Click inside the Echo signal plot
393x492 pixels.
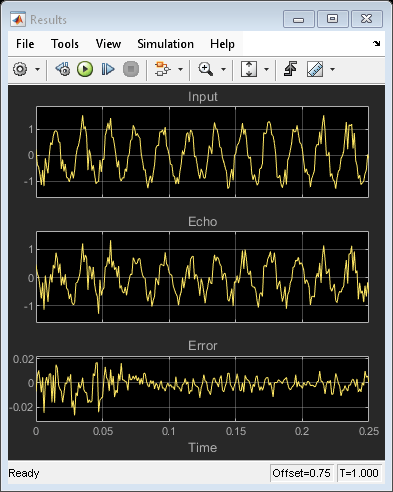(x=202, y=277)
